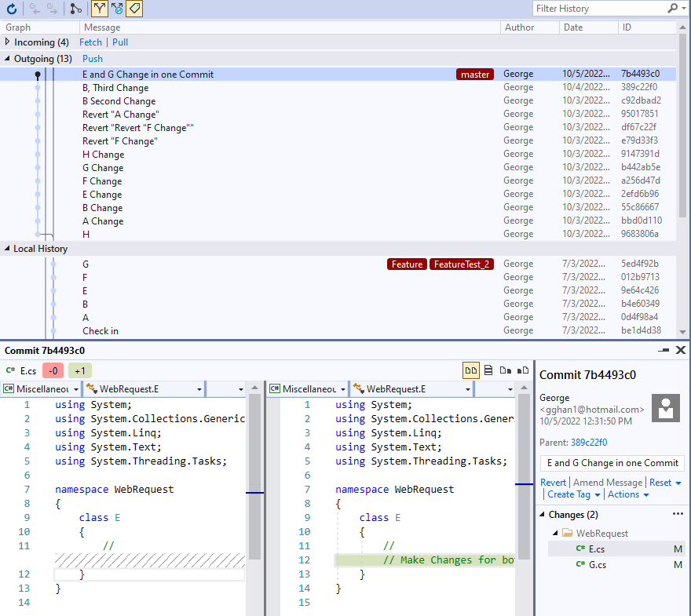Collapse the Local History section
Viewport: 691px width, 616px height.
click(x=8, y=249)
